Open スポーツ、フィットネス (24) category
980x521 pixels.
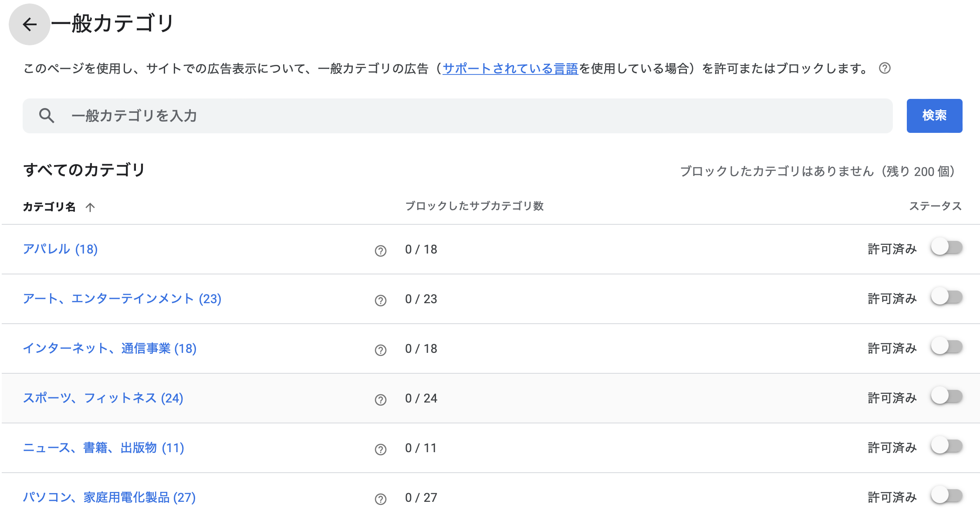(103, 398)
